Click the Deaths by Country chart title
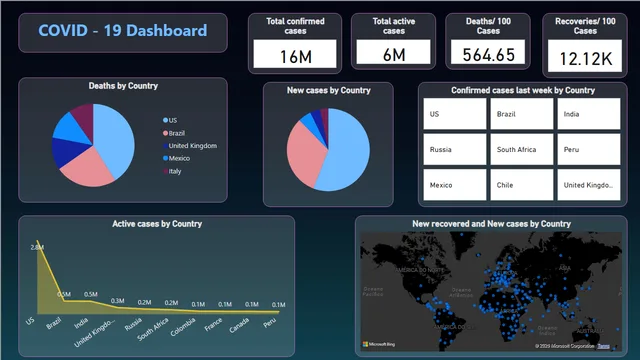 [123, 86]
